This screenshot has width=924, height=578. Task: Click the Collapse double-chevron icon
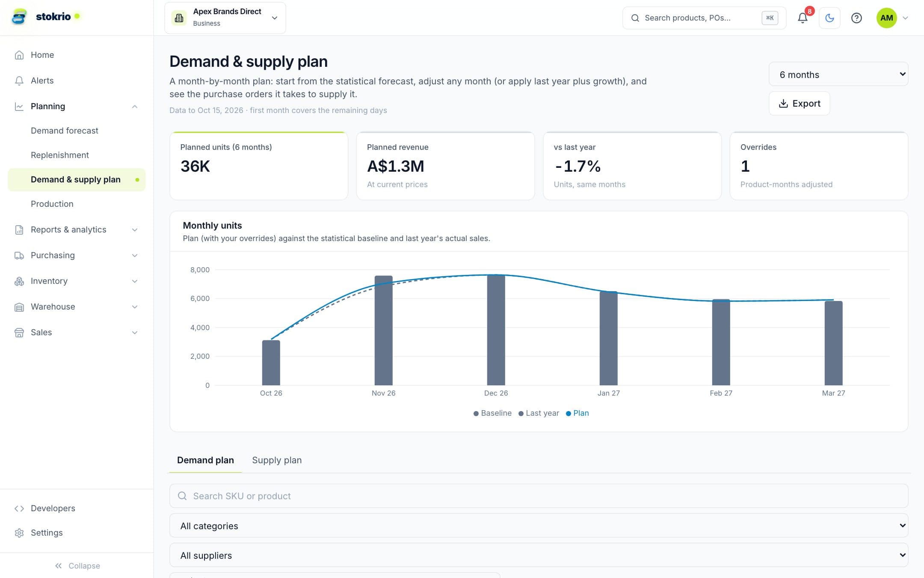click(x=59, y=566)
